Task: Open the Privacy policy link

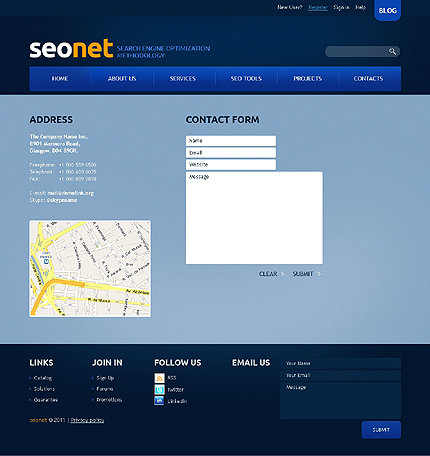Action: pos(87,420)
